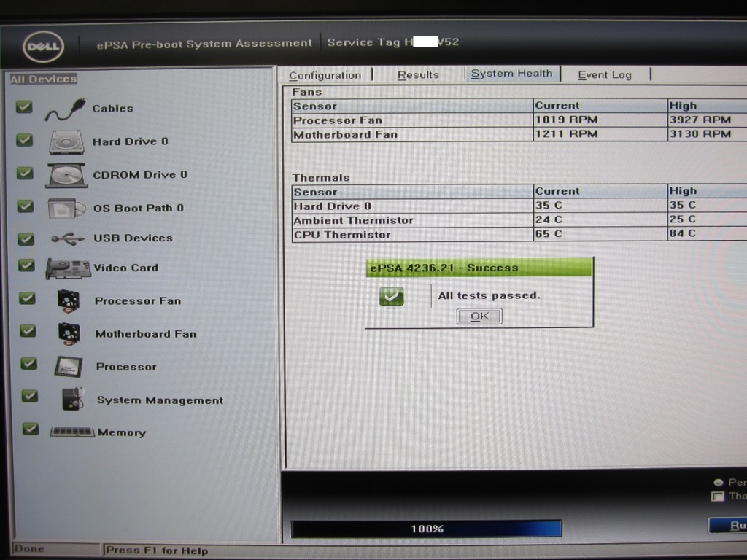The height and width of the screenshot is (560, 747).
Task: Click the Video Card label
Action: point(125,268)
